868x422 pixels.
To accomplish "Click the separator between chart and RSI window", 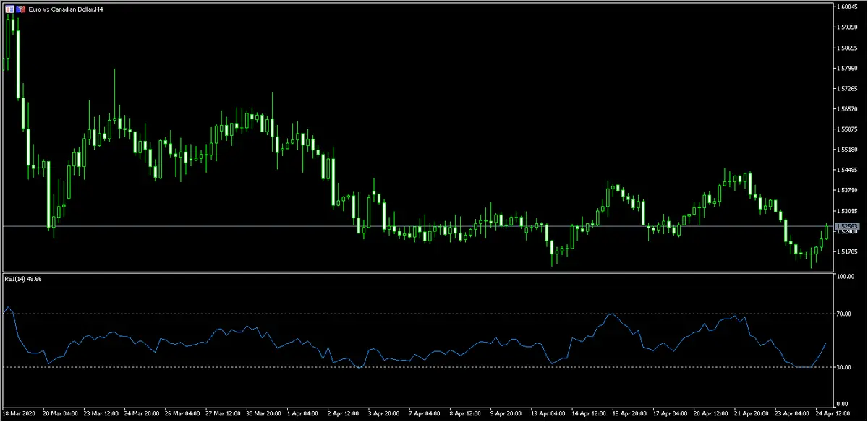I will tap(420, 272).
